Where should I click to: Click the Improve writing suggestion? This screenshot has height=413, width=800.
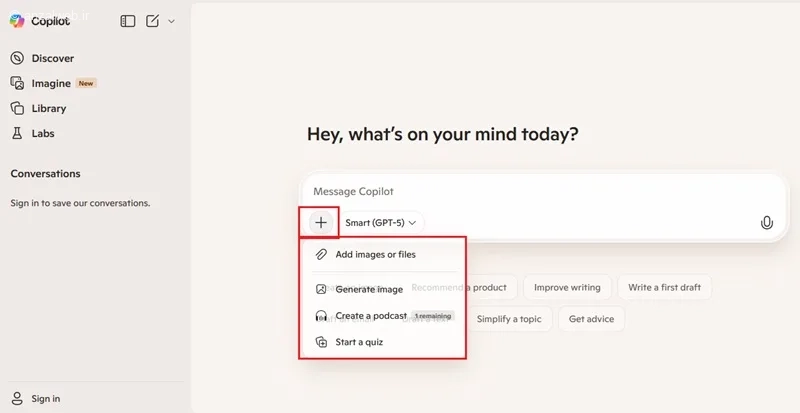click(567, 287)
